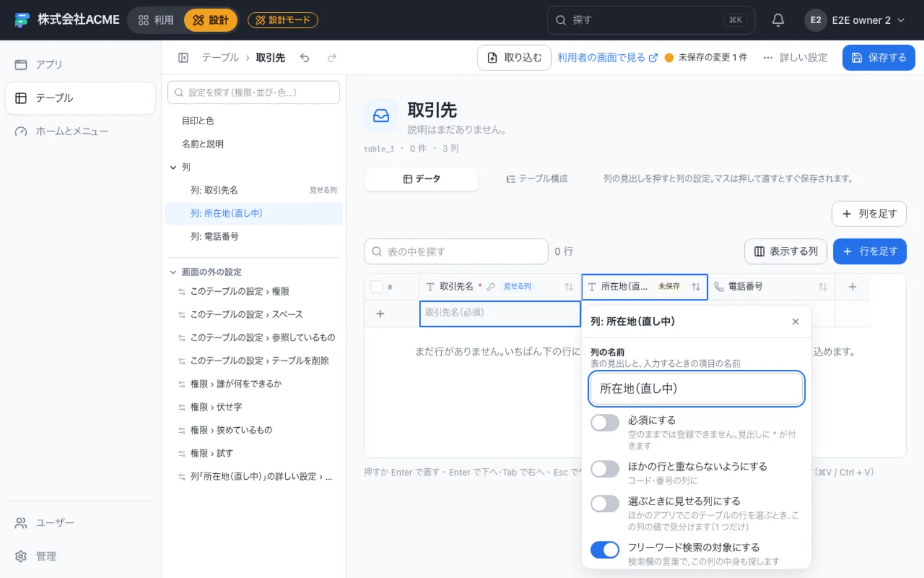
Task: Switch to 利用 mode
Action: pyautogui.click(x=156, y=20)
